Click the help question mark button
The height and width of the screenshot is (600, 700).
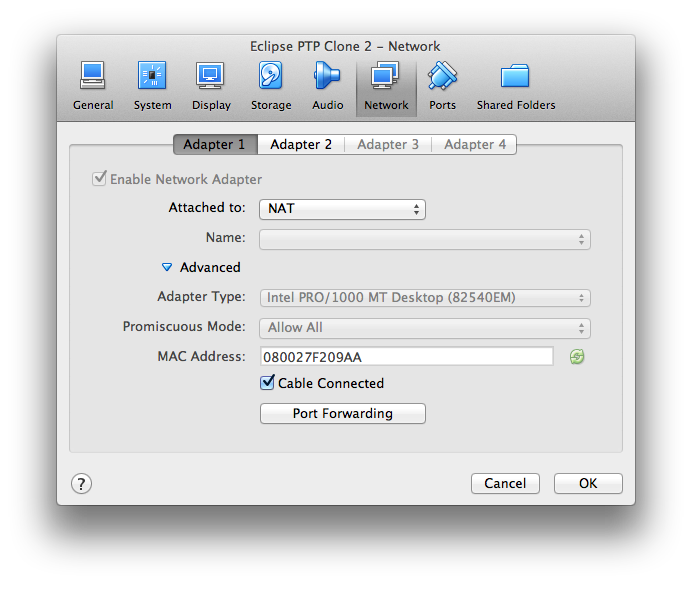tap(82, 483)
